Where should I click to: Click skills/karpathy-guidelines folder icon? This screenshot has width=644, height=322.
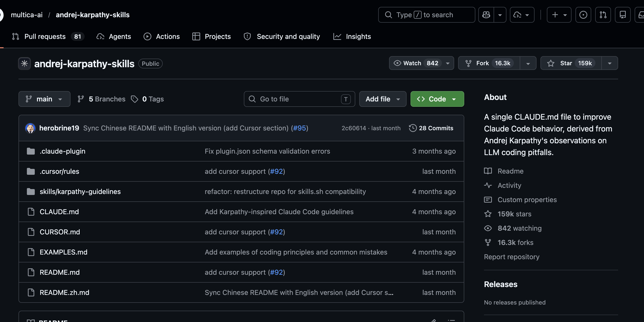pyautogui.click(x=31, y=192)
